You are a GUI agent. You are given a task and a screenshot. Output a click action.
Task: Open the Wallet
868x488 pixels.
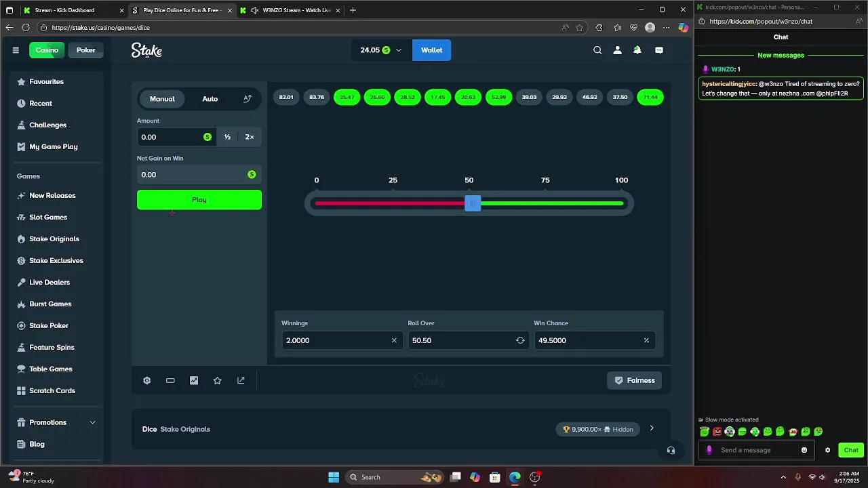431,50
